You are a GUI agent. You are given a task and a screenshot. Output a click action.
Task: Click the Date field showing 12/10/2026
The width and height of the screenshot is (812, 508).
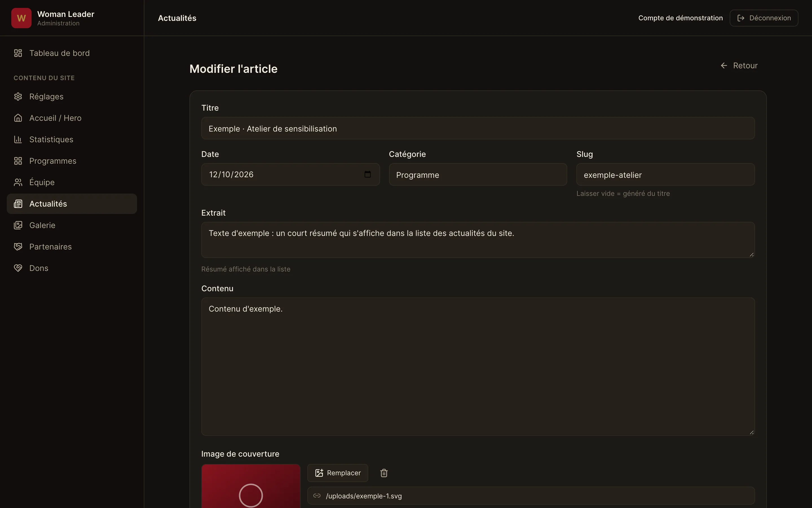290,174
